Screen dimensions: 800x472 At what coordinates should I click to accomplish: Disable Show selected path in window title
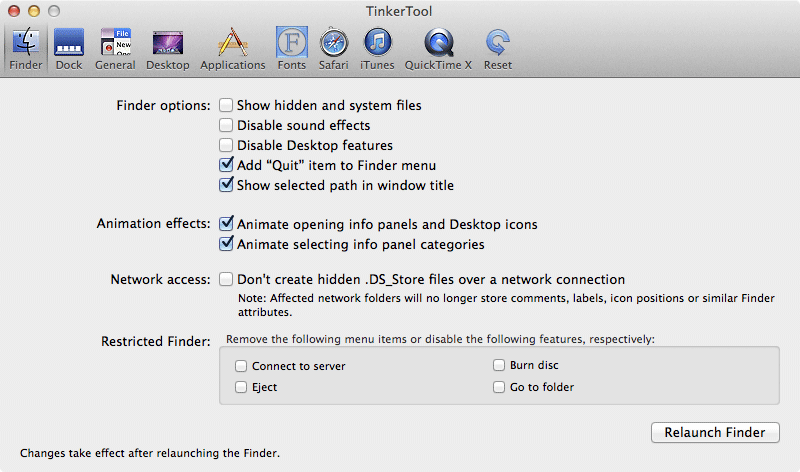[x=226, y=185]
